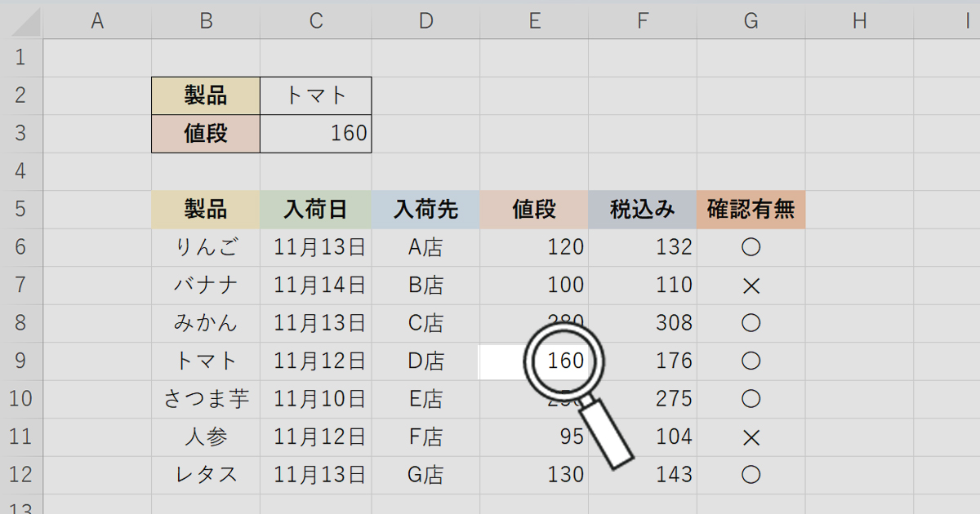Click the 160 value cell in row 3
Image resolution: width=980 pixels, height=514 pixels.
(x=316, y=134)
